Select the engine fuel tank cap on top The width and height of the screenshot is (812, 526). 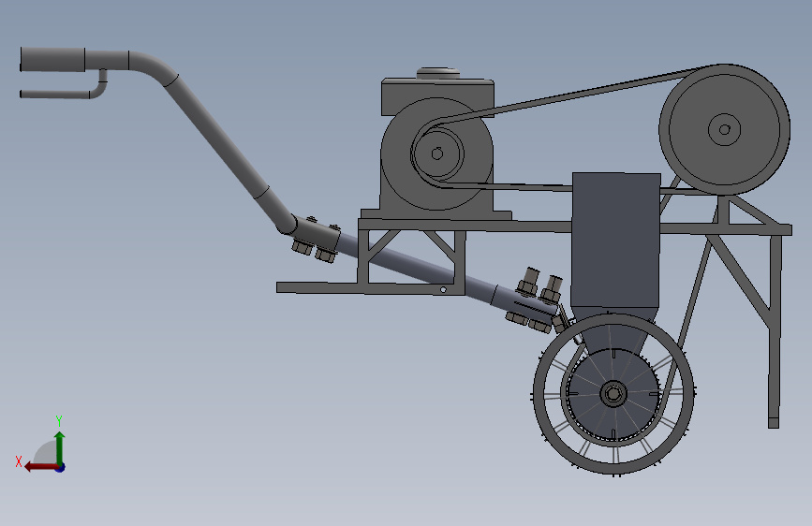[x=438, y=73]
